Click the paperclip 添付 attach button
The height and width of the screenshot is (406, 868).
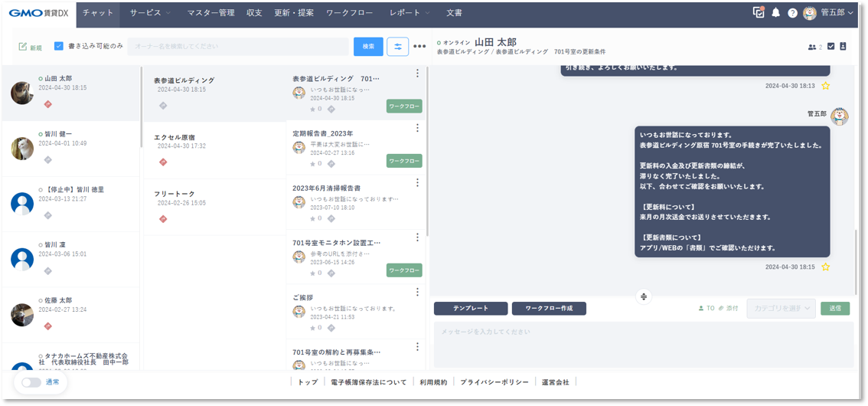(x=728, y=308)
